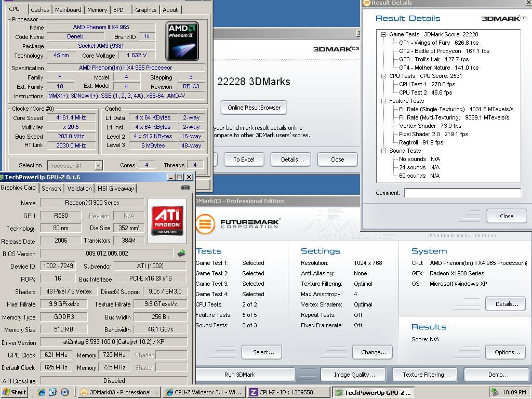532x399 pixels.
Task: Open the MSI Giveaway tab in GPU-Z
Action: tap(116, 188)
